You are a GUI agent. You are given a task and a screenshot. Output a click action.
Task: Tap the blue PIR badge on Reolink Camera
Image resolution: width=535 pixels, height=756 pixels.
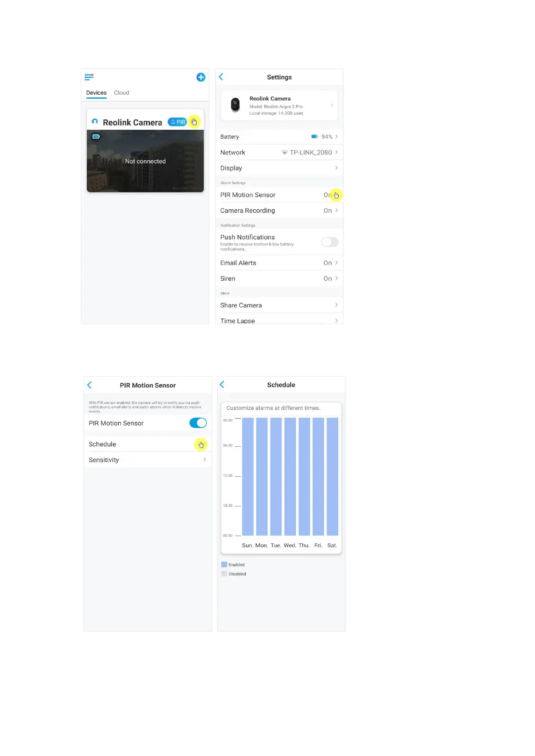[x=177, y=122]
